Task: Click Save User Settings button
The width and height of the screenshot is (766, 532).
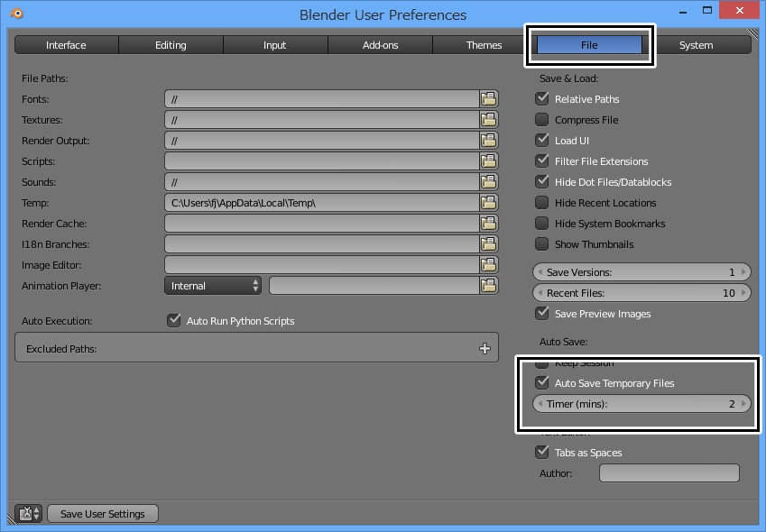Action: pos(103,513)
